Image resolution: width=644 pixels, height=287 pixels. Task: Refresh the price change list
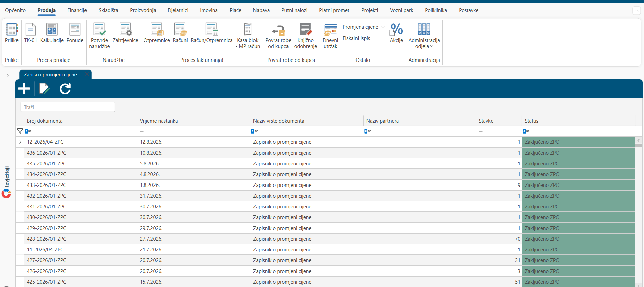point(65,89)
